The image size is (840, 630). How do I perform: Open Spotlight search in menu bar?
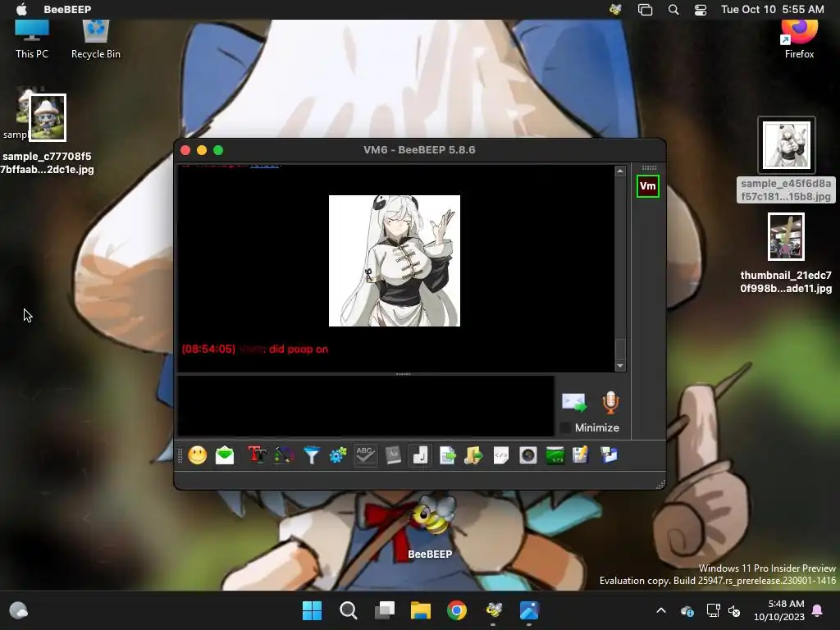[673, 9]
